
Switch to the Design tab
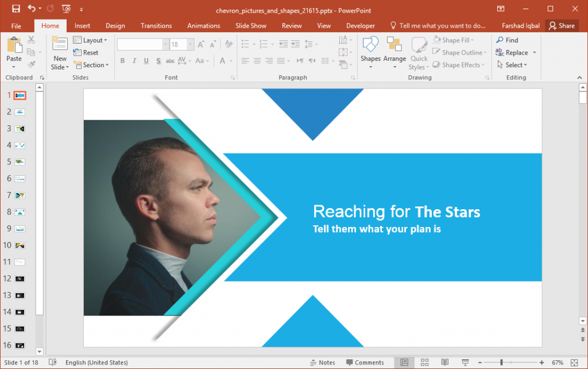(x=115, y=25)
